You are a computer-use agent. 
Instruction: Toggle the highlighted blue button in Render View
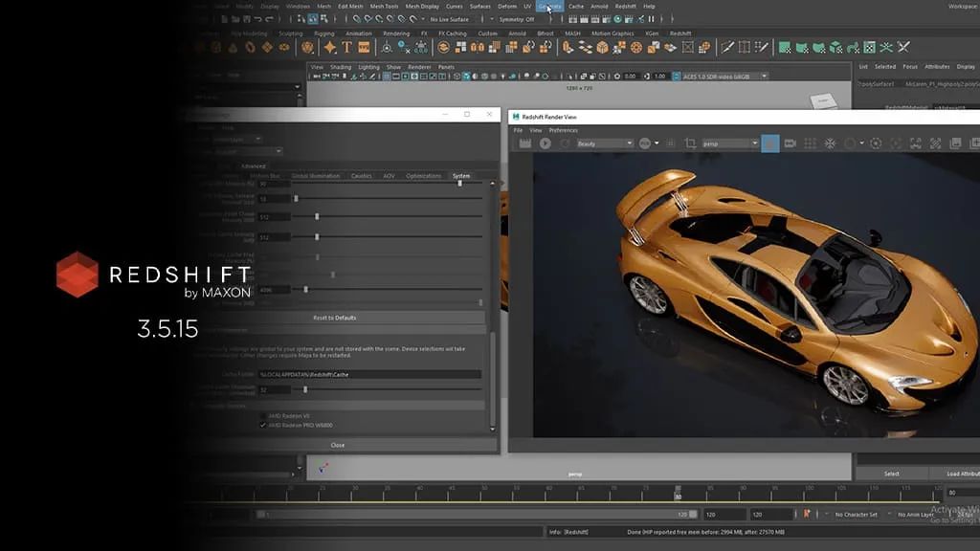771,142
